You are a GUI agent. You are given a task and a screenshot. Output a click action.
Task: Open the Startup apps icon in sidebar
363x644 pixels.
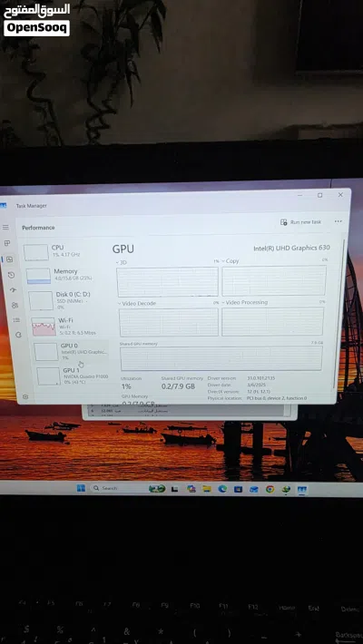13,290
